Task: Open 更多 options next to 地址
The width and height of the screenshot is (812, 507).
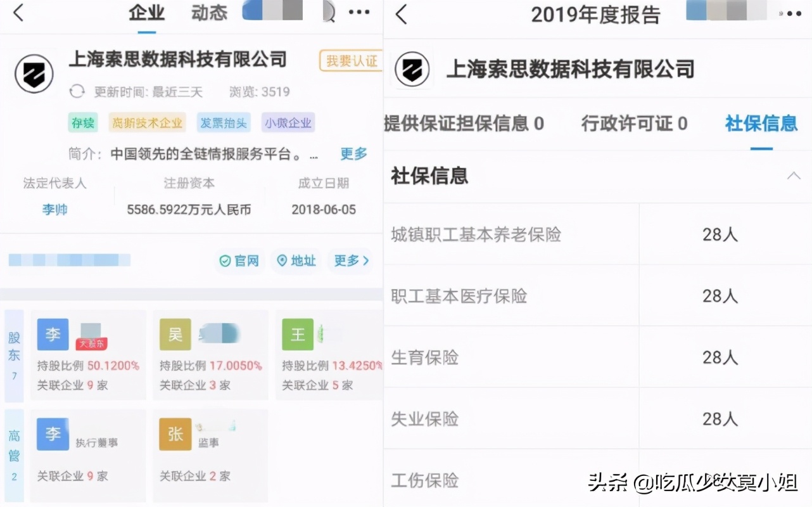Action: click(349, 260)
